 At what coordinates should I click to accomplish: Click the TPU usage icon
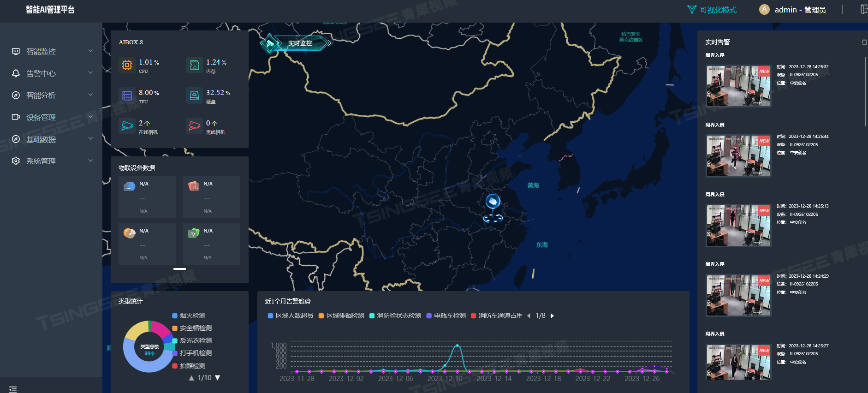pos(127,95)
